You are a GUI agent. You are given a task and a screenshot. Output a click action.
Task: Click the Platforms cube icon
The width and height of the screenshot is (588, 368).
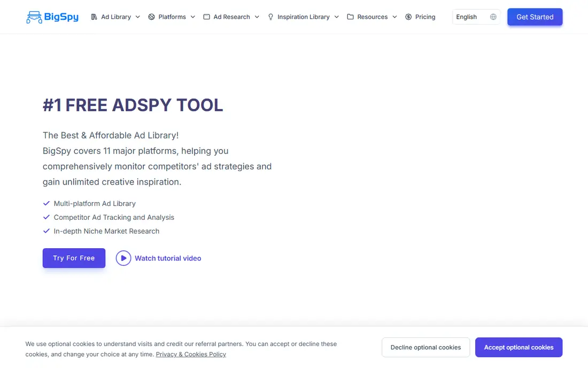coord(151,17)
